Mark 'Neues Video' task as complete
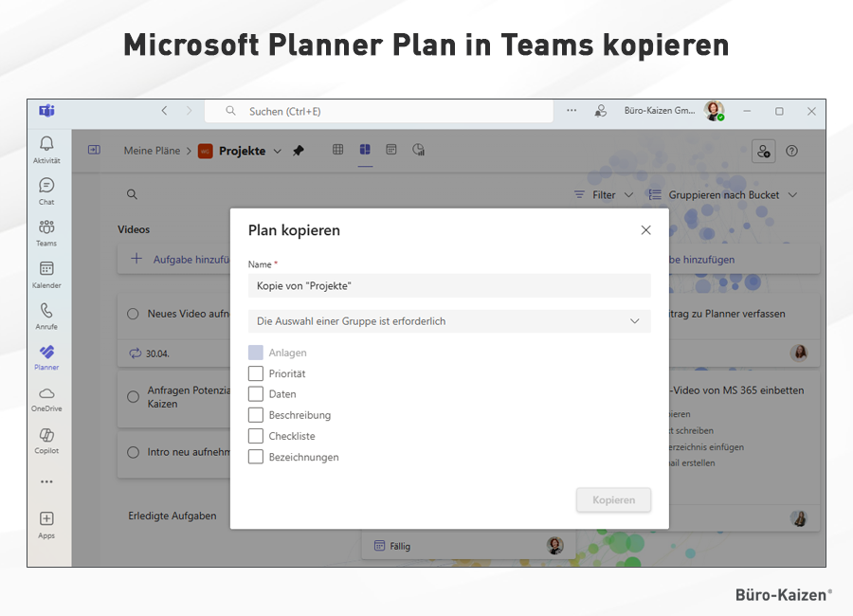 coord(133,314)
